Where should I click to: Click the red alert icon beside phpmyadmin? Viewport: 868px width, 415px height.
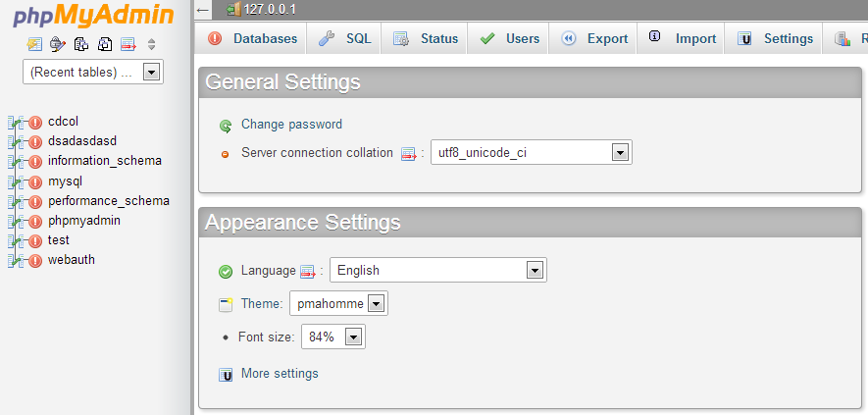35,221
